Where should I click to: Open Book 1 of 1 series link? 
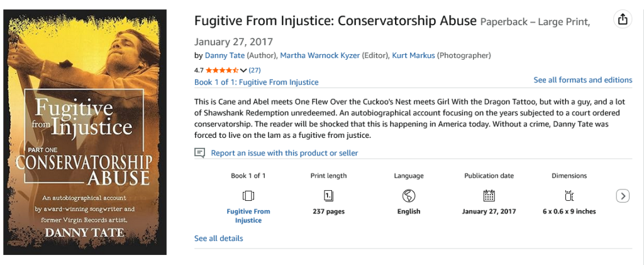click(x=256, y=82)
